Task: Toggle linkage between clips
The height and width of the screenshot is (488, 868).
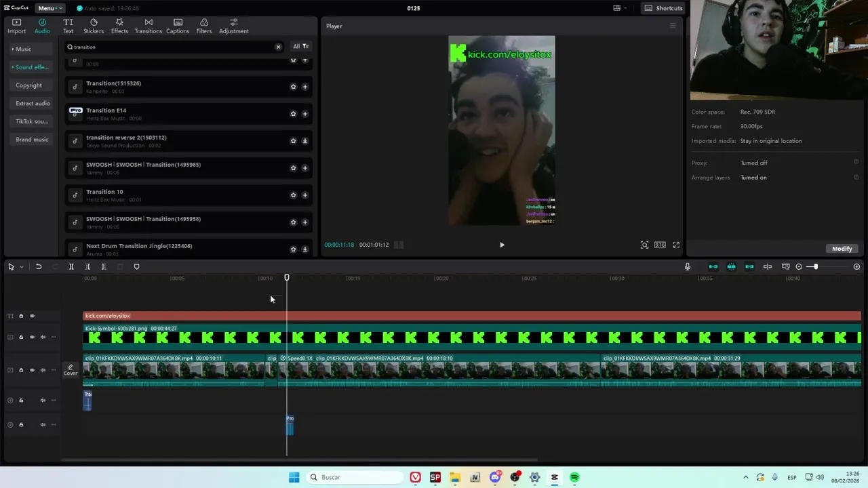Action: pyautogui.click(x=749, y=267)
